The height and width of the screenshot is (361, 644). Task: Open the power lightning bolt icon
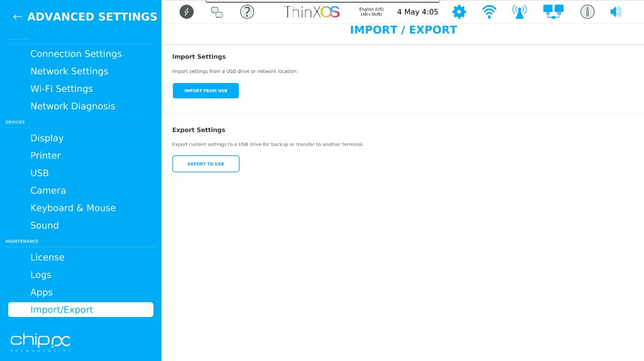pos(186,12)
